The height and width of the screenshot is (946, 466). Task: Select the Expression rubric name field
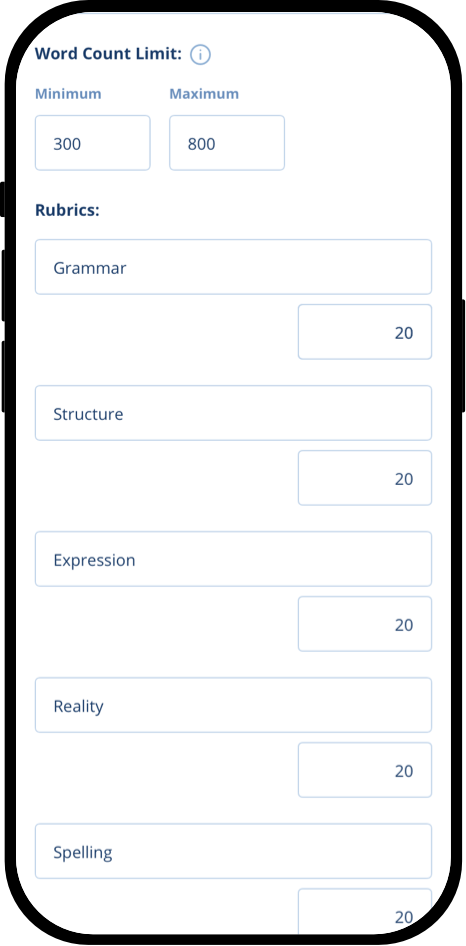pyautogui.click(x=234, y=559)
